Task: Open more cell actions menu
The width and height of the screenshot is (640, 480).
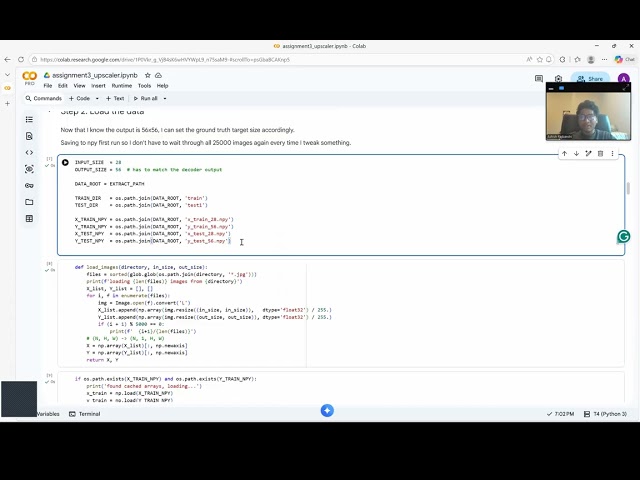Action: tap(612, 153)
